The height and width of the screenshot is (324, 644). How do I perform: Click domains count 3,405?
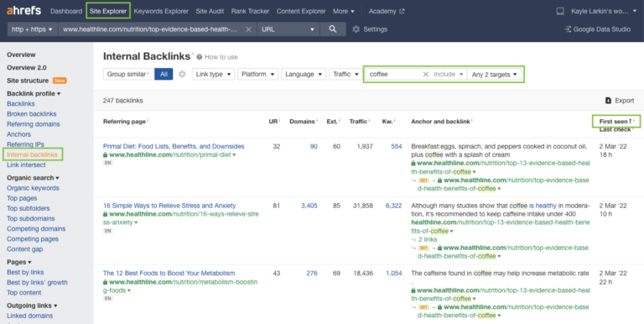tap(309, 205)
